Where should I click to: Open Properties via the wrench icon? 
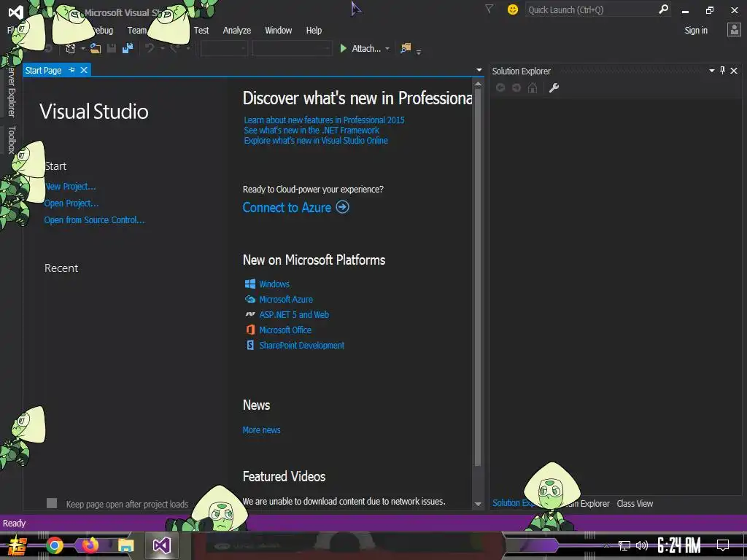(554, 87)
